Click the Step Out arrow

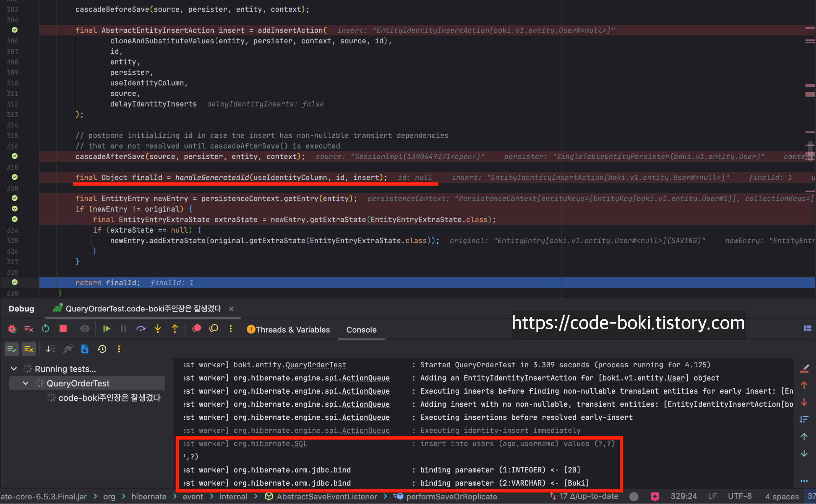(x=175, y=329)
